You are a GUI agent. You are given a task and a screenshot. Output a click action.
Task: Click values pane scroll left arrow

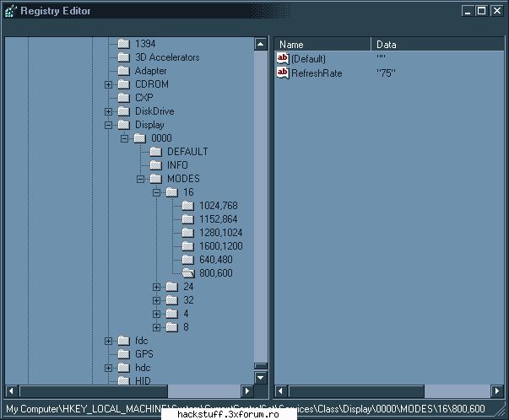[x=281, y=391]
